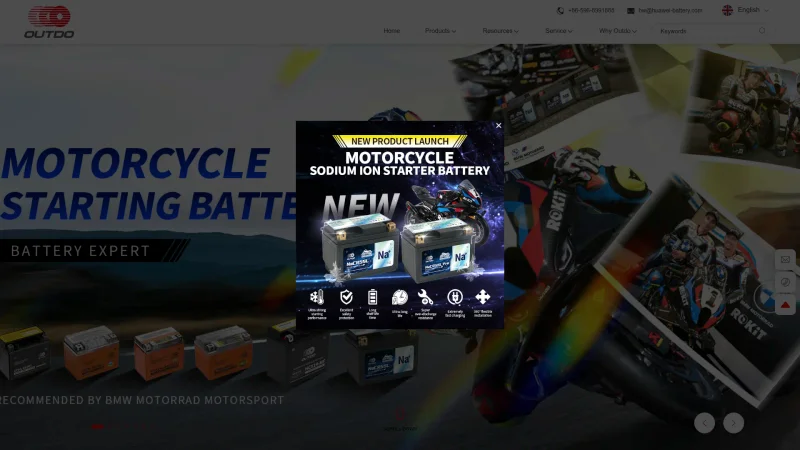Open the English language dropdown

pos(752,10)
